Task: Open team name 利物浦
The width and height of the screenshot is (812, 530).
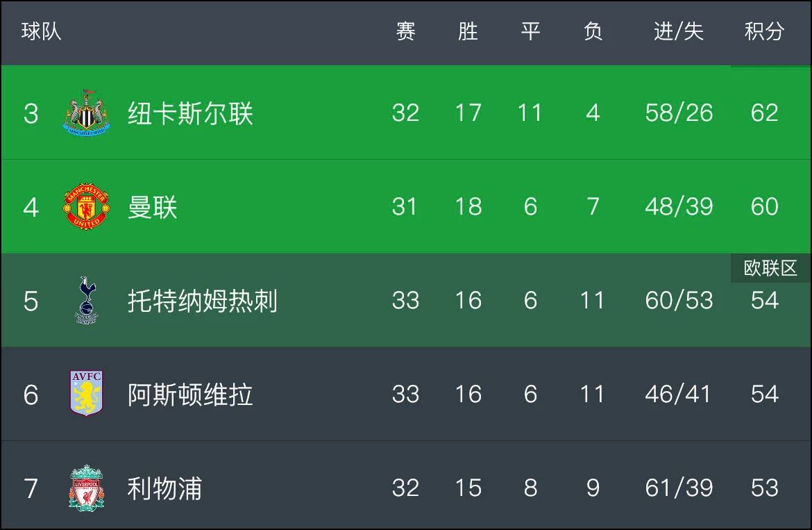Action: pyautogui.click(x=164, y=488)
